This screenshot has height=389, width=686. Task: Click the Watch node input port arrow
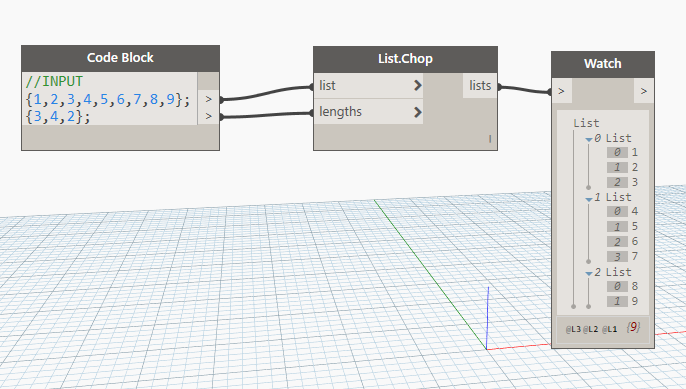pos(562,91)
